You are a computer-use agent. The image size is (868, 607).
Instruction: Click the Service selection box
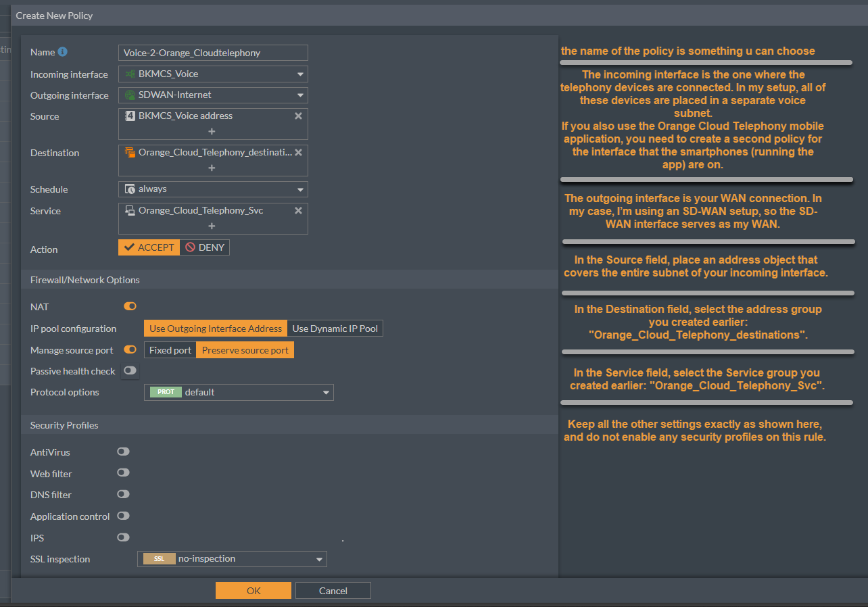click(x=213, y=218)
